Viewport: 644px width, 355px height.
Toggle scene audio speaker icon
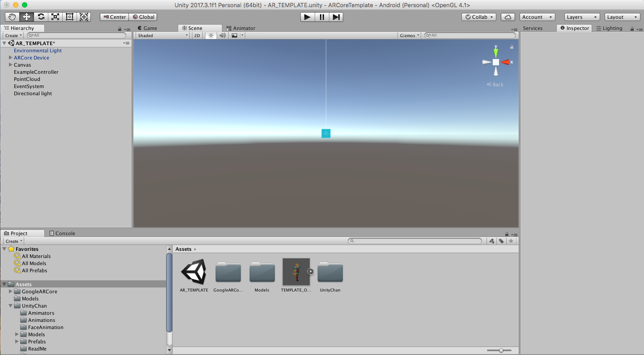222,35
